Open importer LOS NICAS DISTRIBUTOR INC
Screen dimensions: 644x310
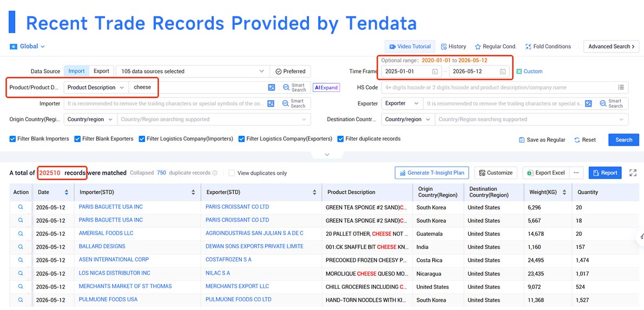[115, 273]
